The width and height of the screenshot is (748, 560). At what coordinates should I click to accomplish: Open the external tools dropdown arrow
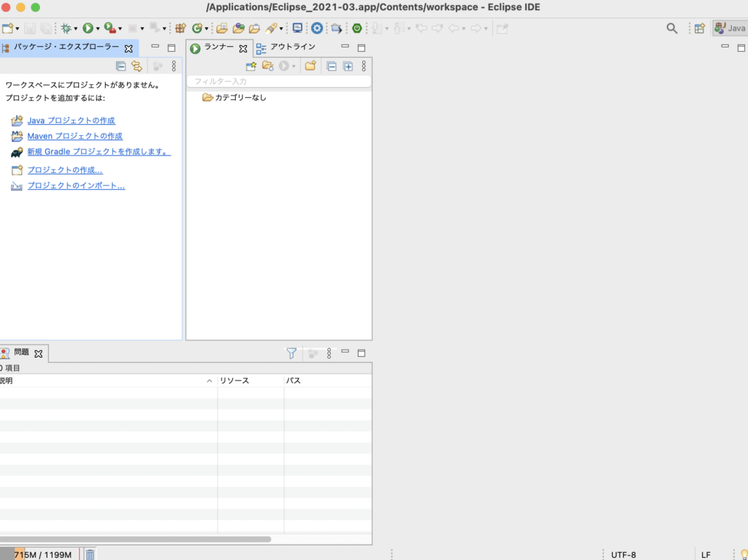pyautogui.click(x=120, y=28)
